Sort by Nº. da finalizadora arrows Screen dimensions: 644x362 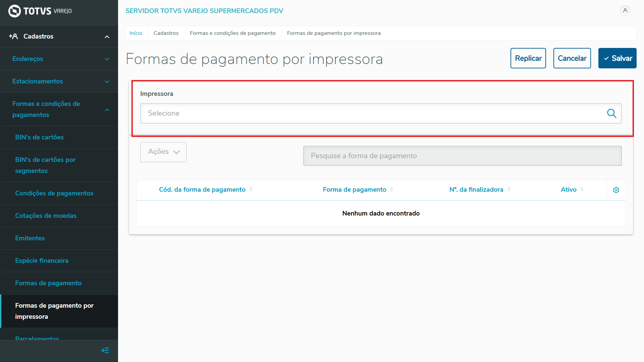pos(509,189)
